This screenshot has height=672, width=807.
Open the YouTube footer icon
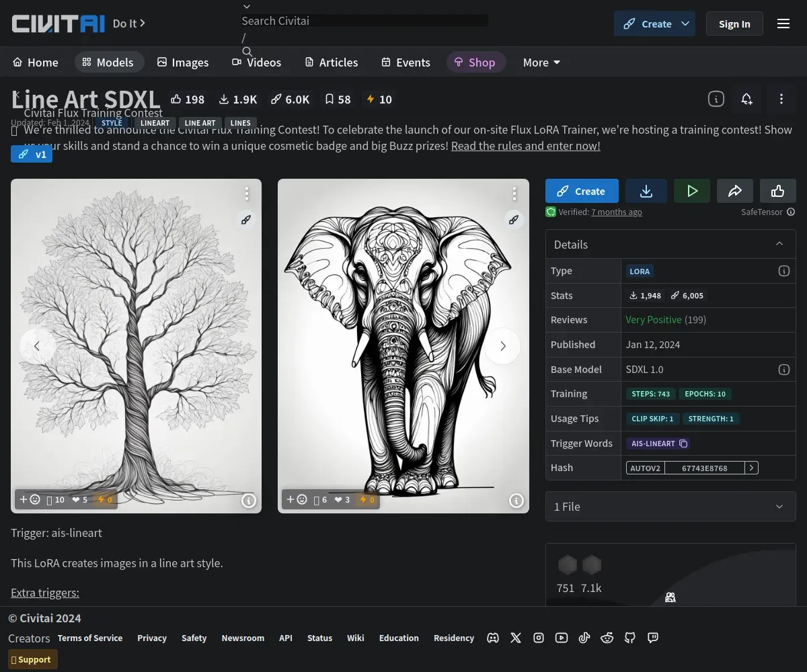click(562, 638)
